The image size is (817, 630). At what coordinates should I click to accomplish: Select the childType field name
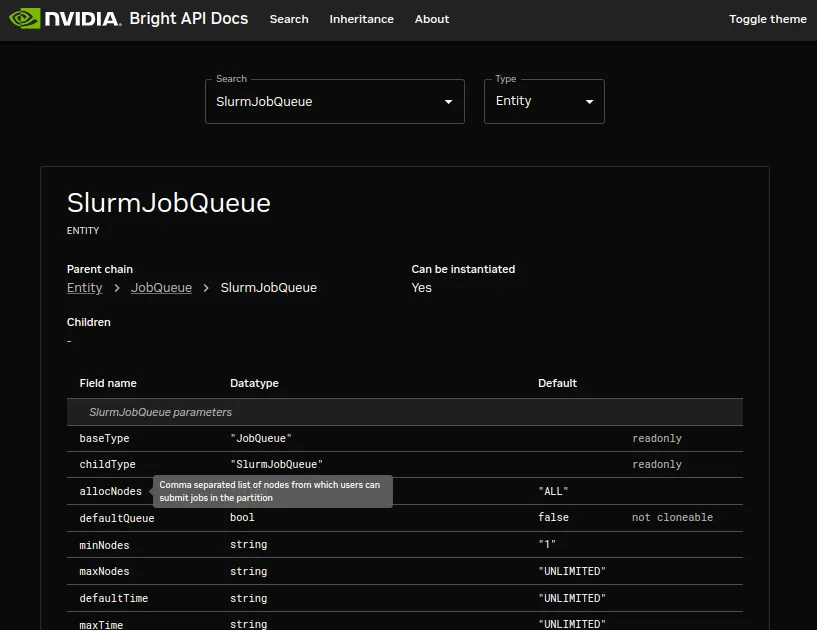[107, 464]
